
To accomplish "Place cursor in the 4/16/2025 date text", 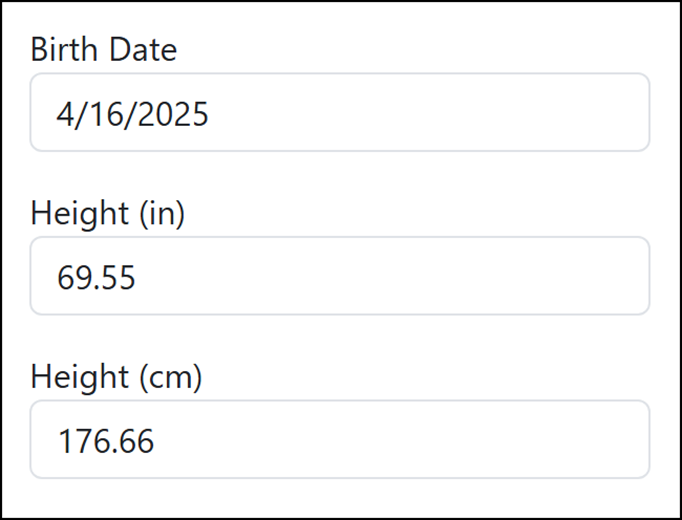I will click(133, 114).
